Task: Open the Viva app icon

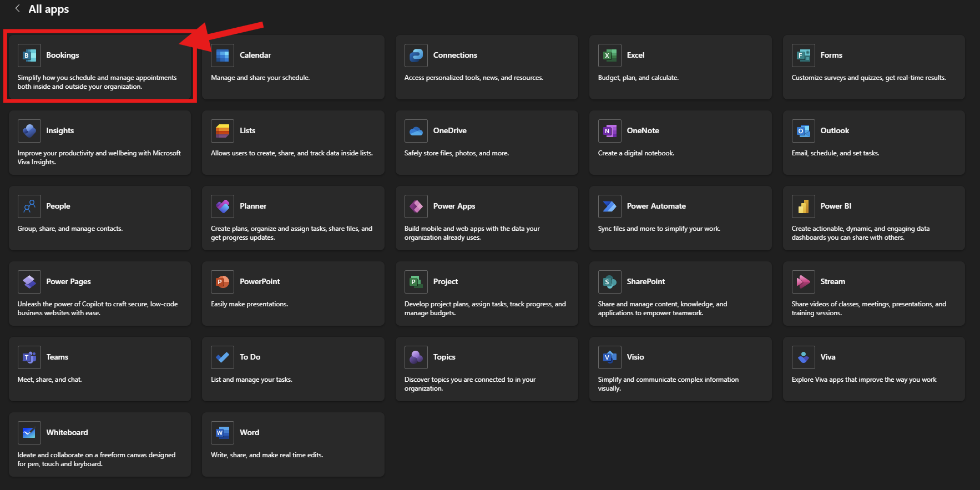Action: (x=804, y=357)
